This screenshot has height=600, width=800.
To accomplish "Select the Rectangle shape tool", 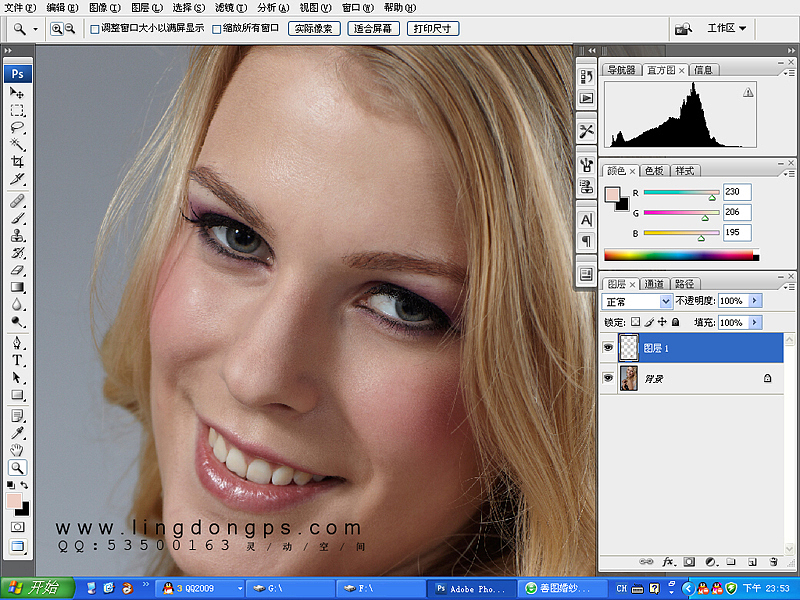I will click(x=17, y=395).
